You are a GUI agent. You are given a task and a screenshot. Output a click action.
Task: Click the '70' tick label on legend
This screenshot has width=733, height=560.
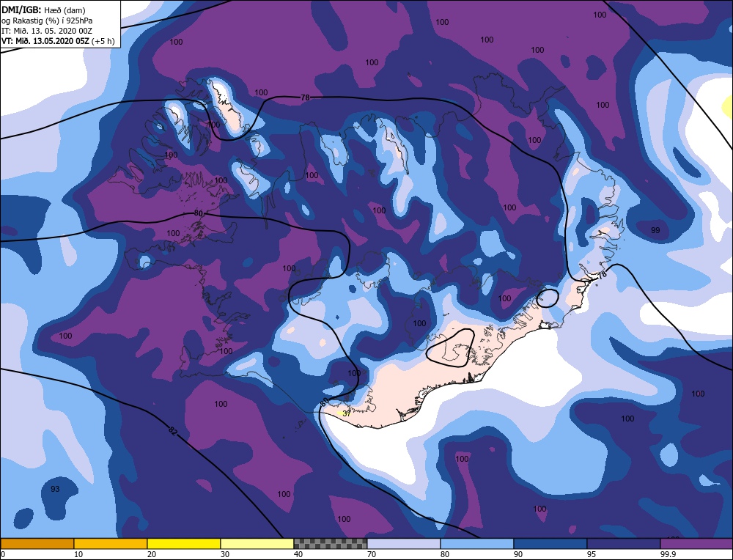point(372,554)
